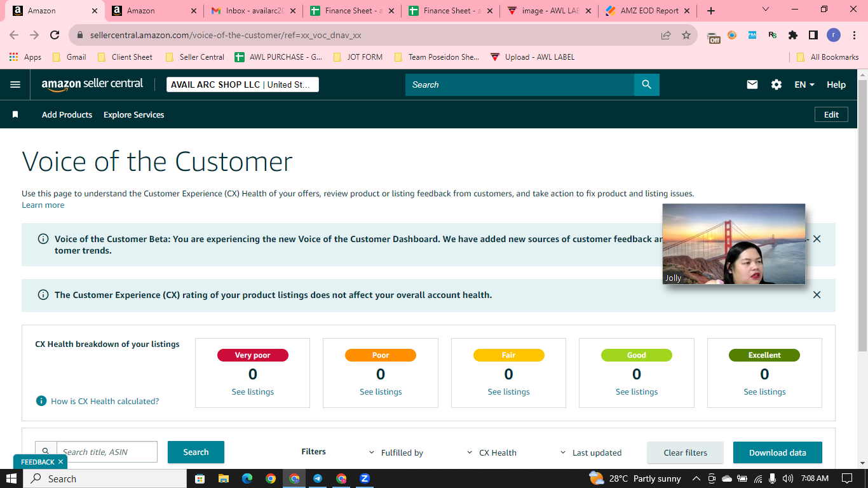Click See listings under Fair

[x=509, y=392]
